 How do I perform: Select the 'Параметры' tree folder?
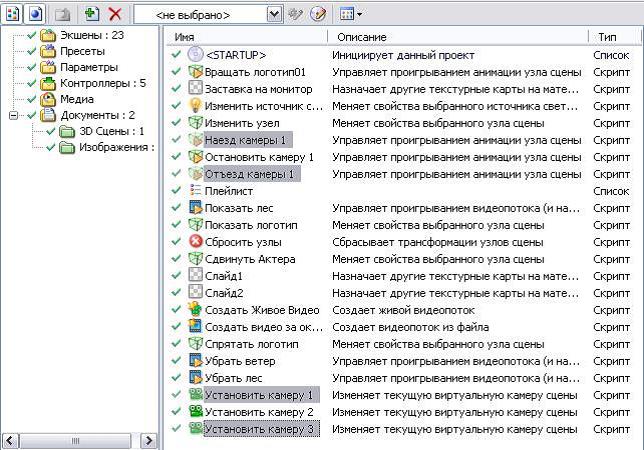[89, 67]
